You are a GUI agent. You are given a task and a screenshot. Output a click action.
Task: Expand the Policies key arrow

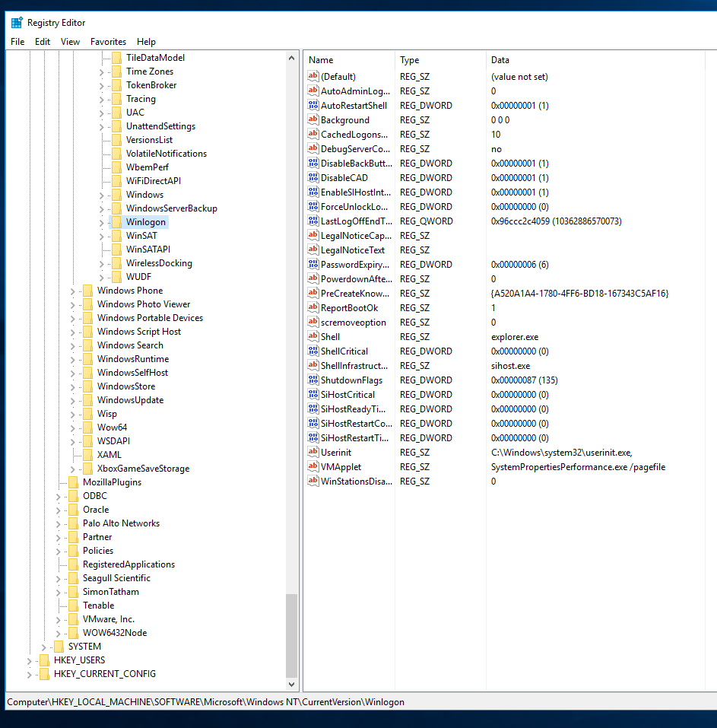pos(59,551)
